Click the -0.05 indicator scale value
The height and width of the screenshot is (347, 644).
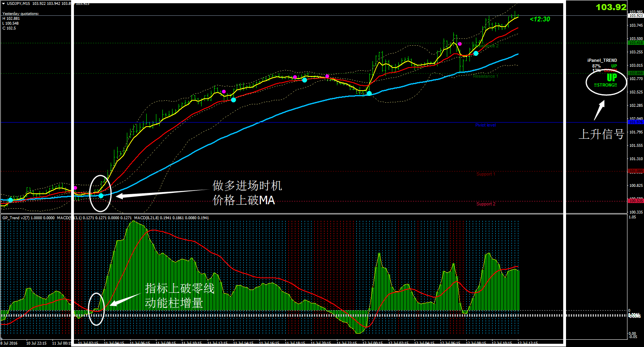(633, 336)
